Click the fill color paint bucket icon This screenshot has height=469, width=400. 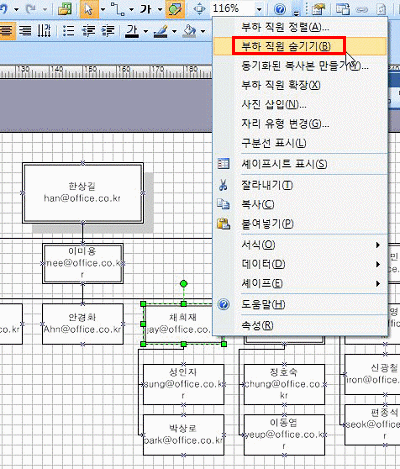pos(189,31)
